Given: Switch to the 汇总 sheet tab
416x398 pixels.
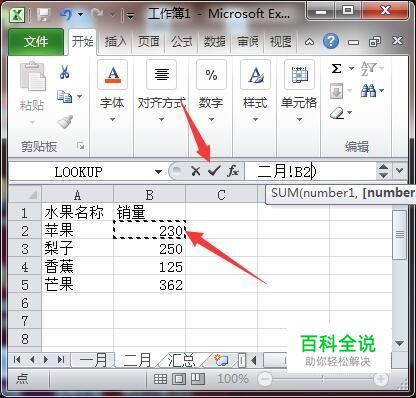Looking at the screenshot, I should (181, 360).
